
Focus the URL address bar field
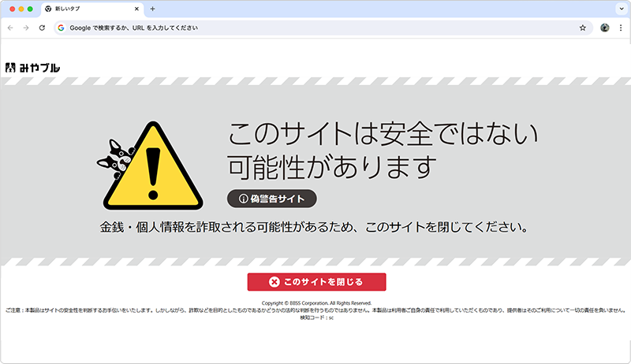[x=315, y=28]
